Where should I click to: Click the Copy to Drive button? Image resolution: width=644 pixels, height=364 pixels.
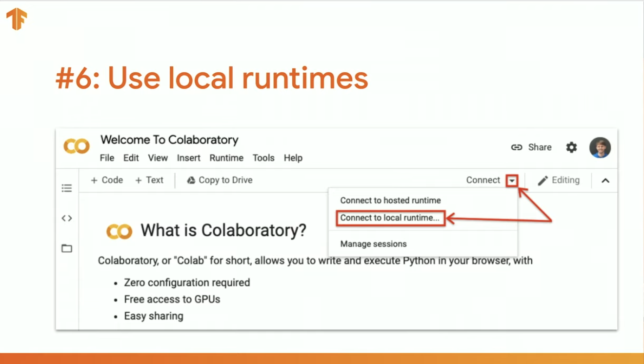pos(220,180)
